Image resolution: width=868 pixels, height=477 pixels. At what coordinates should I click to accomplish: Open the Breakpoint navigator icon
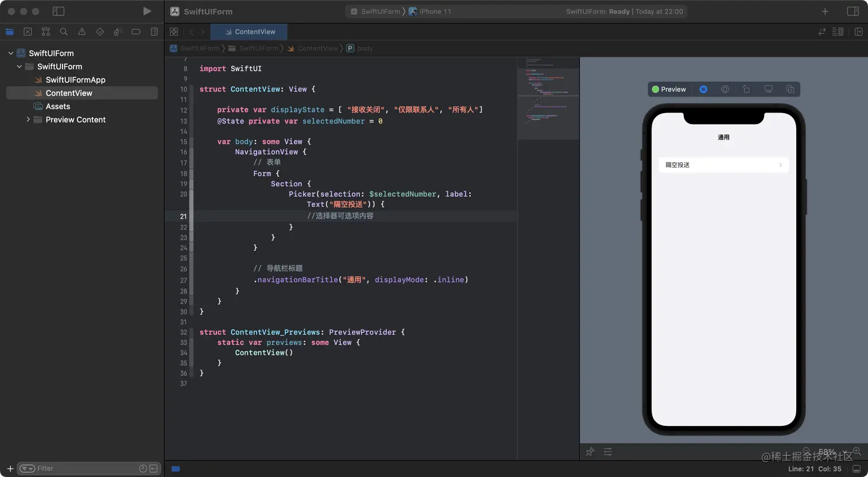136,32
